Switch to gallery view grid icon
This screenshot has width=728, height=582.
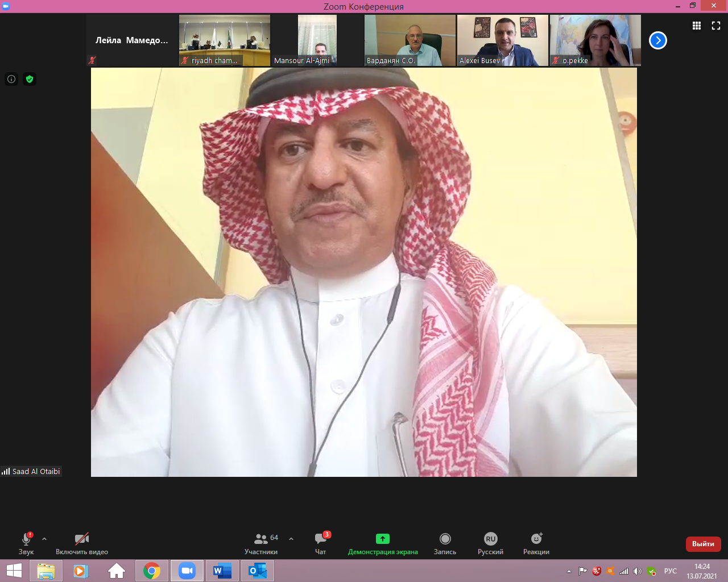click(697, 26)
